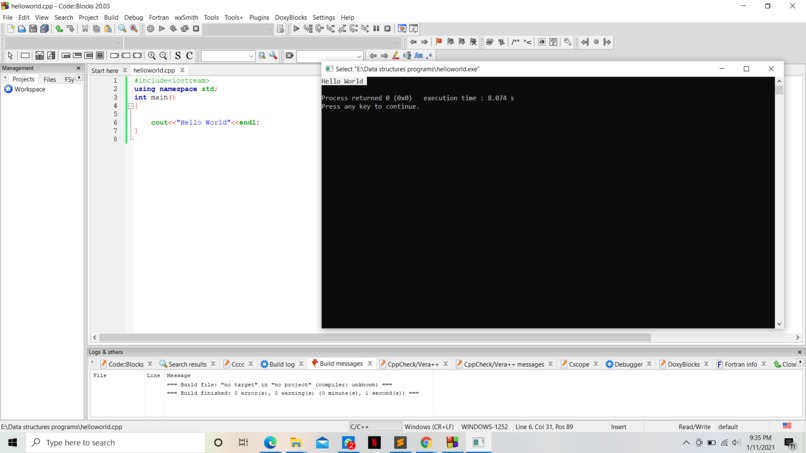806x453 pixels.
Task: Click the highlight pencil icon
Action: tap(395, 56)
